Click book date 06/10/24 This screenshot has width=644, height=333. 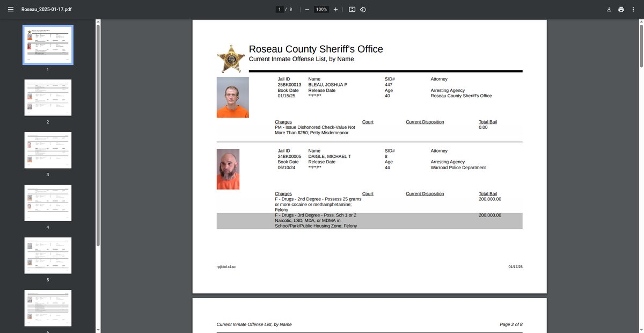click(x=287, y=167)
